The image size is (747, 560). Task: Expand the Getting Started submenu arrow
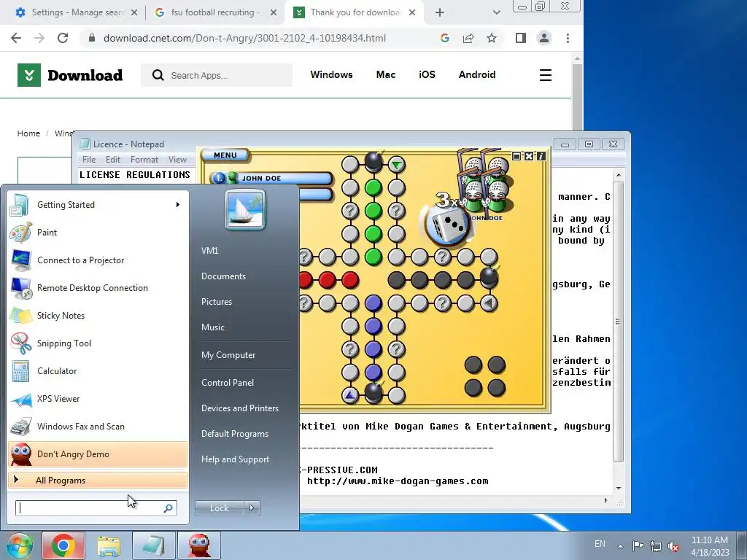178,205
